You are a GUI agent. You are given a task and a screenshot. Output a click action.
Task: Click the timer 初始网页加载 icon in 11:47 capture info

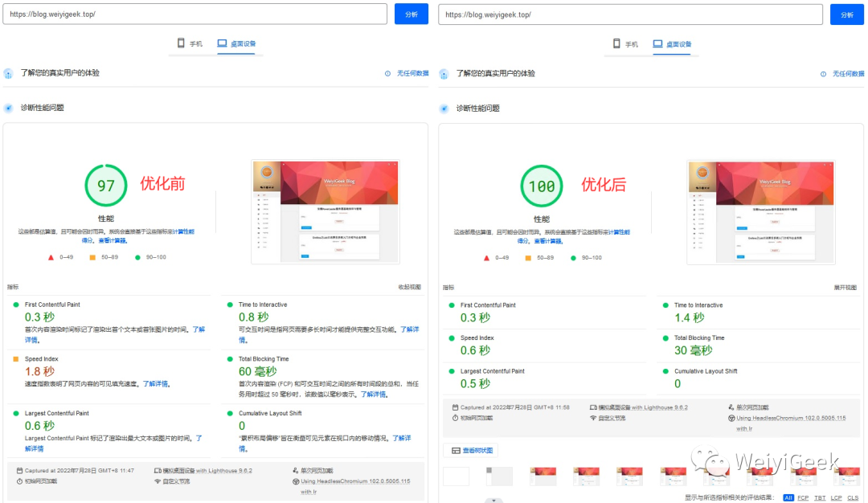click(x=19, y=481)
